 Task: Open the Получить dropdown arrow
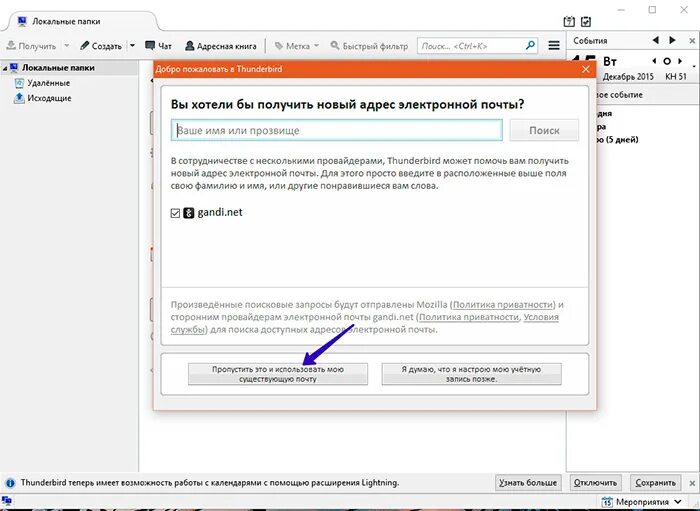[x=67, y=46]
